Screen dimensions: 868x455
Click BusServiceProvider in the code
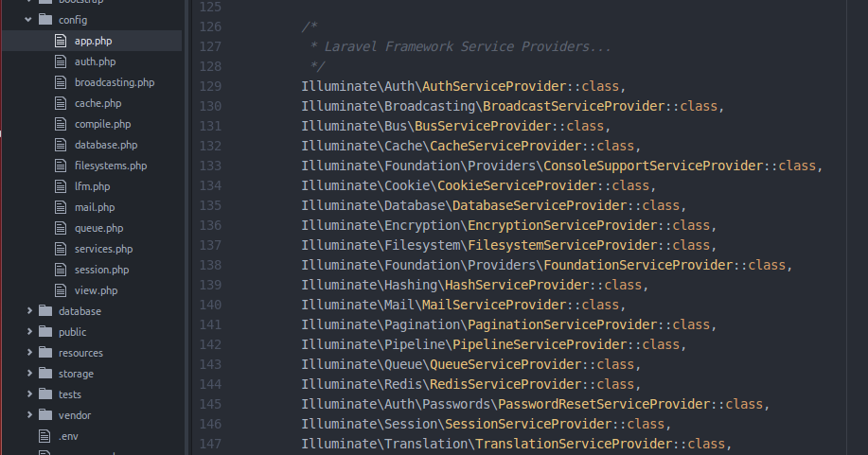coord(483,126)
